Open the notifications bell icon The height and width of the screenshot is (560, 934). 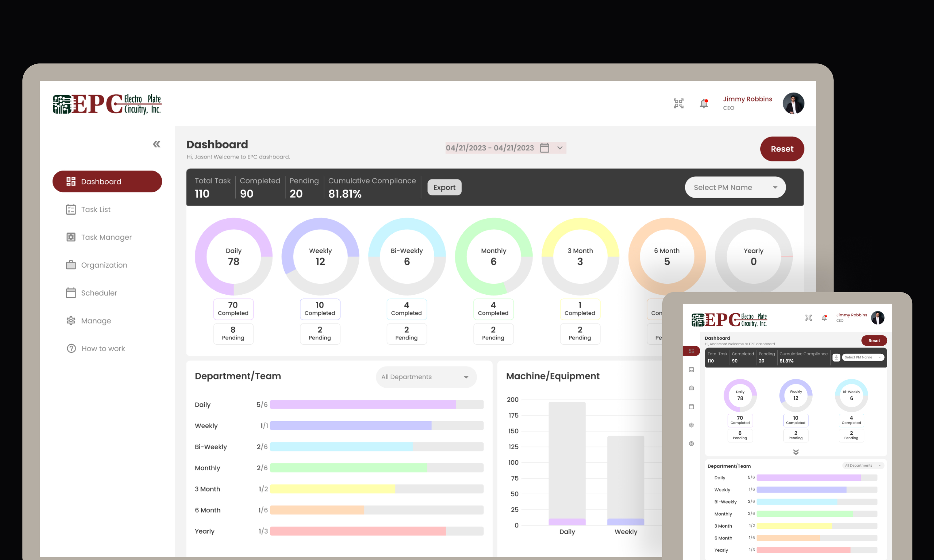click(x=703, y=103)
